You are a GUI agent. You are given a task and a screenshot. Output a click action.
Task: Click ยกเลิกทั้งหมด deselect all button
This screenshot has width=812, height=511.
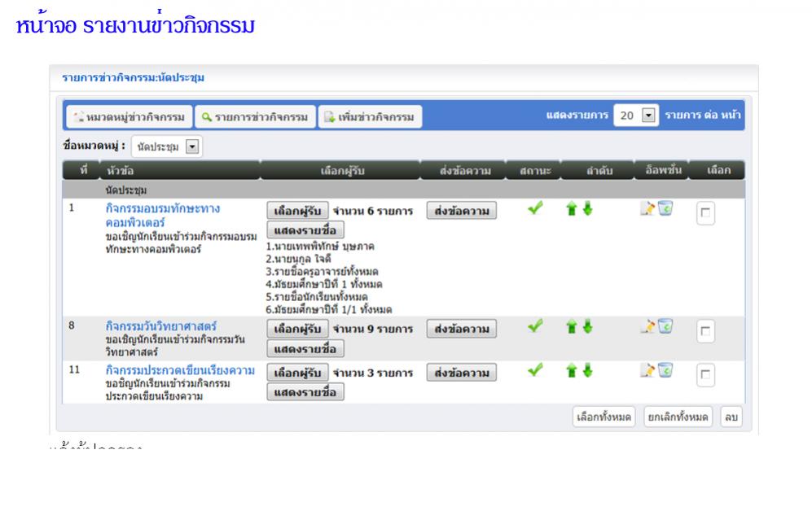point(678,417)
